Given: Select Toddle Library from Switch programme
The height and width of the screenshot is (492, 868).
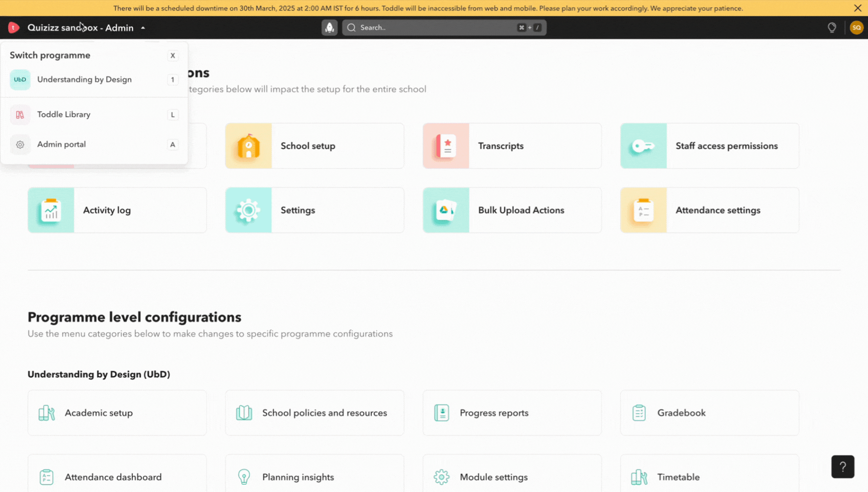Looking at the screenshot, I should click(64, 114).
